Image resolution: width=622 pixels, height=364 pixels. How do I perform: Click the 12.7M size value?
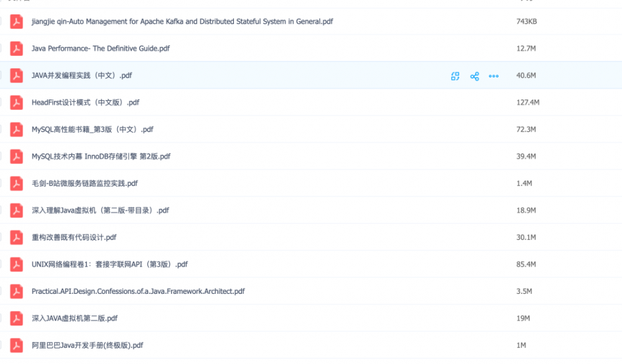point(526,48)
